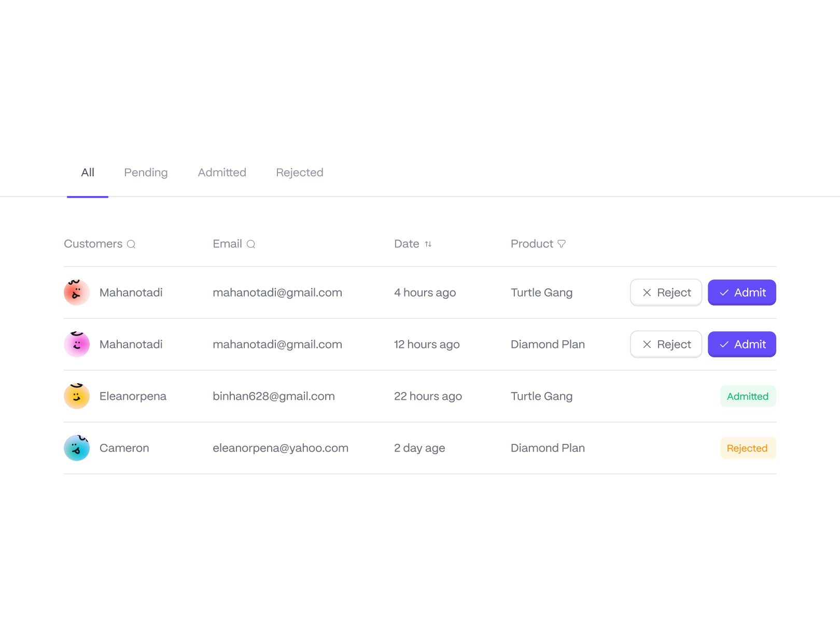Click the search icon beside Customers header

132,244
